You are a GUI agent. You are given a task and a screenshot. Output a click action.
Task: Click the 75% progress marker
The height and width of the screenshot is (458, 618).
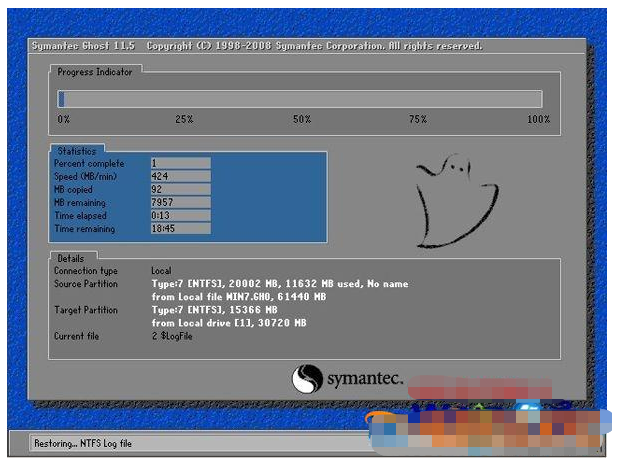[x=418, y=119]
